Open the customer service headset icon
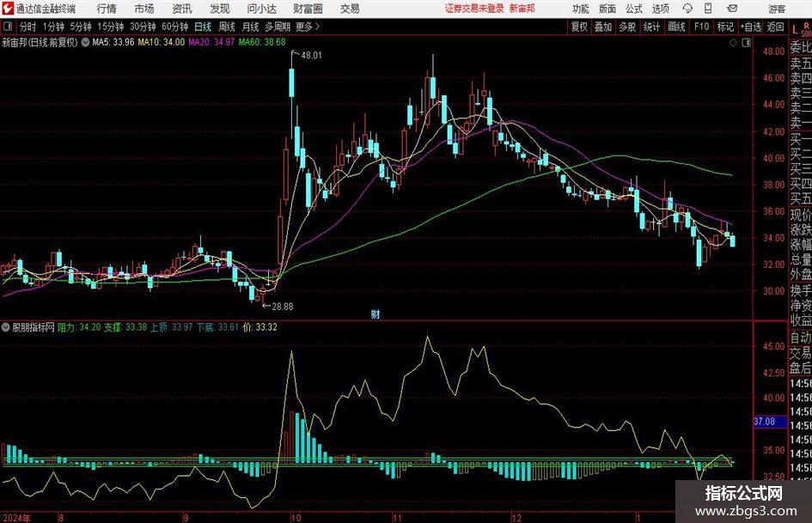 coord(687,9)
